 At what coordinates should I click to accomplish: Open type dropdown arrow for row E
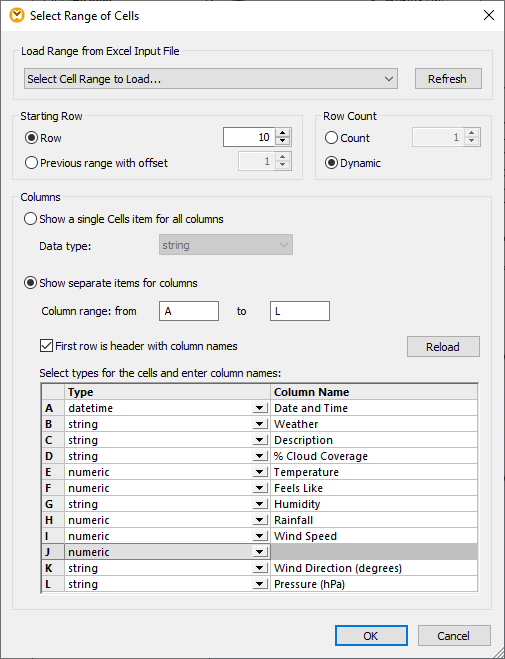260,472
